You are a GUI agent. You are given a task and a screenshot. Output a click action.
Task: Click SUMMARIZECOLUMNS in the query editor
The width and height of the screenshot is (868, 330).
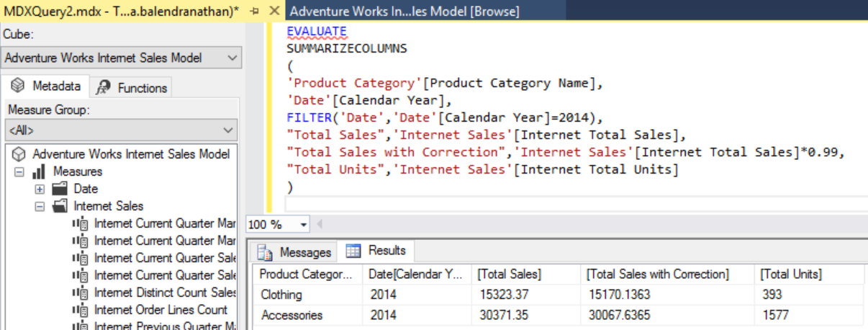click(346, 49)
